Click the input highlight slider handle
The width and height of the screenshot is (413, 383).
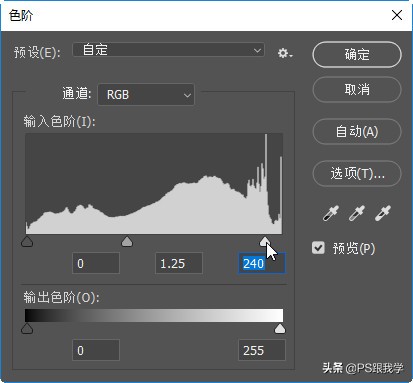265,241
